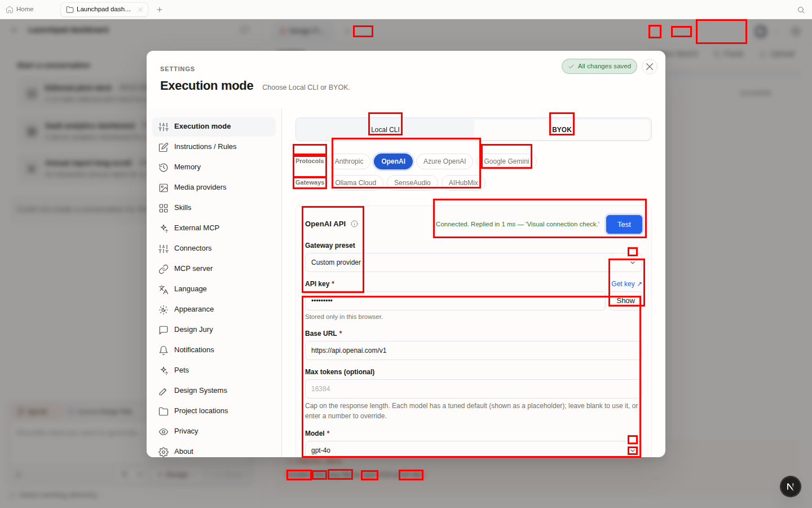Click the round N badge in the corner
This screenshot has height=508, width=812.
(791, 487)
